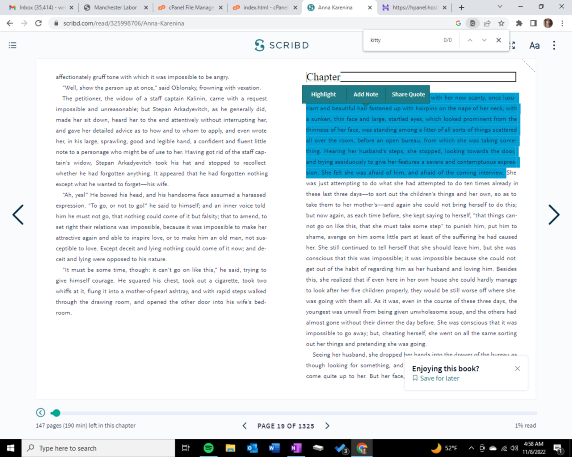Go to previous page with large left arrow

click(x=18, y=214)
